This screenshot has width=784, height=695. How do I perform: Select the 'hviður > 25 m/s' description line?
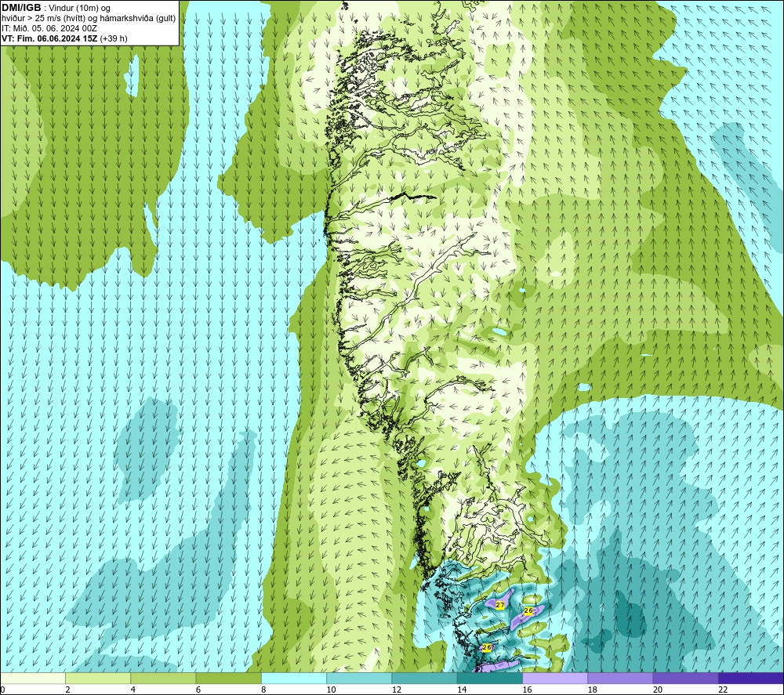(x=89, y=19)
